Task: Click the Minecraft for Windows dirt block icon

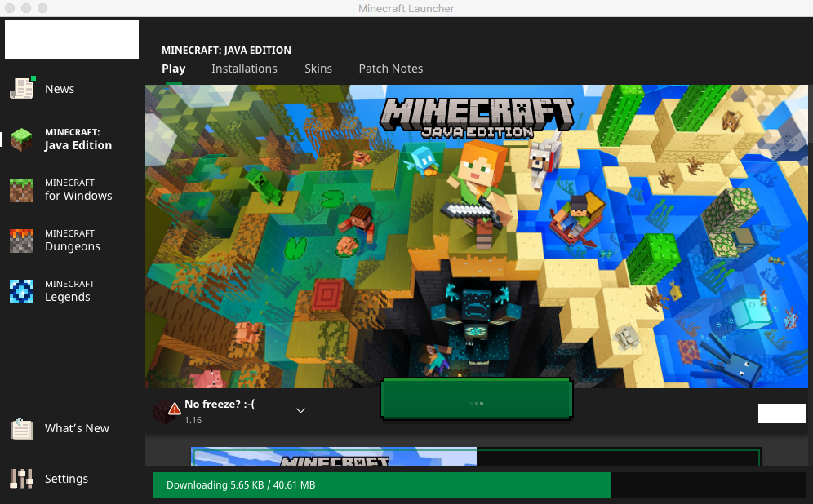Action: click(x=22, y=190)
